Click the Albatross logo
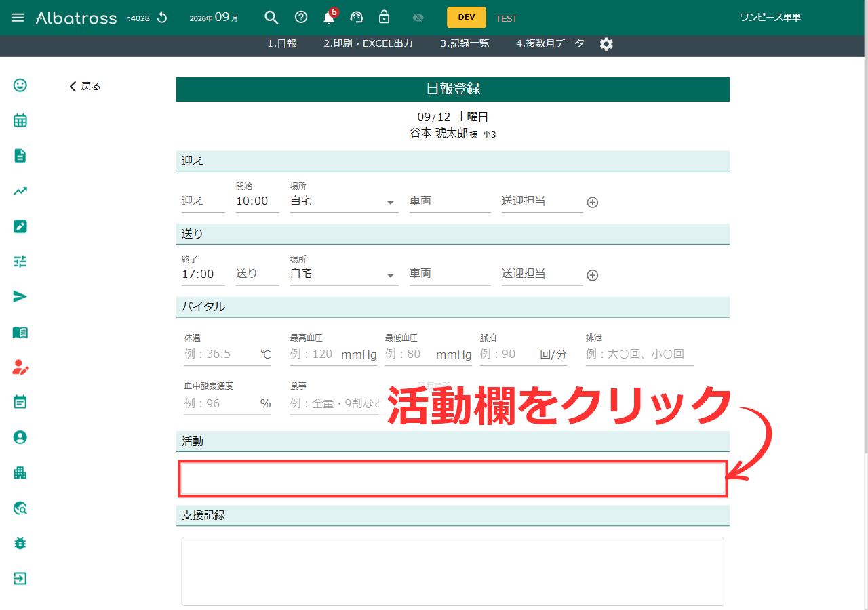 [76, 18]
